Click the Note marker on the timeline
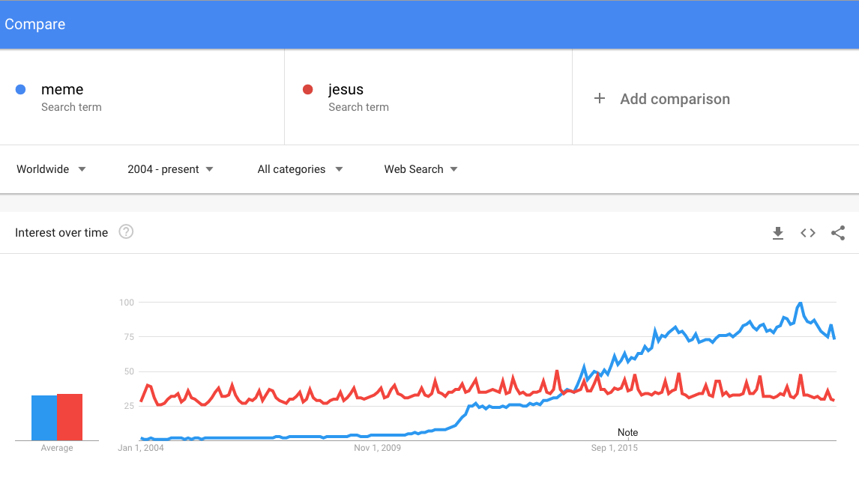 tap(628, 432)
